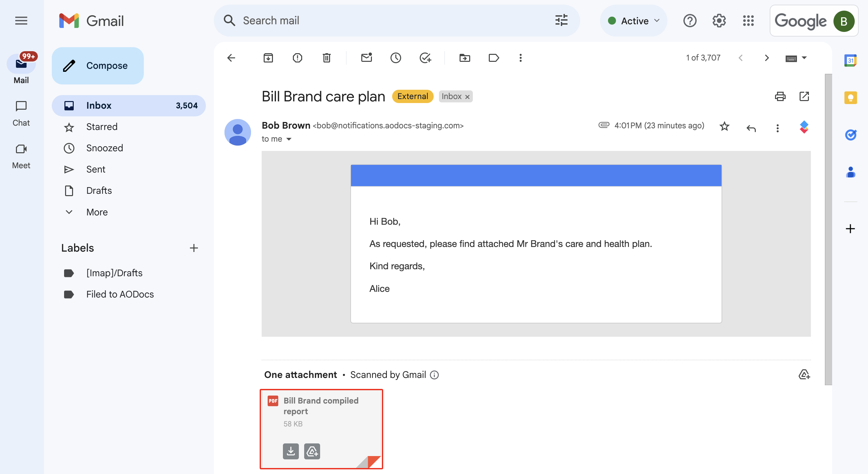The image size is (868, 474).
Task: Click the message vertical scrollbar
Action: pos(828,229)
